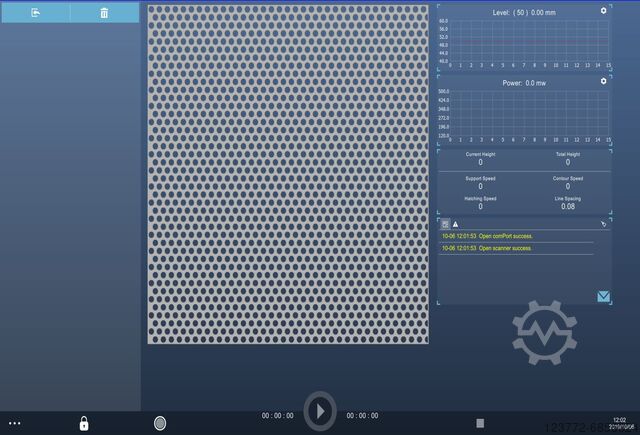Click the system clock in the taskbar
Image resolution: width=640 pixels, height=435 pixels.
coord(620,422)
